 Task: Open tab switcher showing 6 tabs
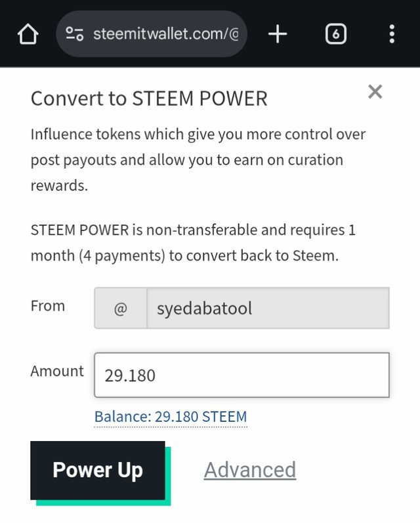coord(335,34)
